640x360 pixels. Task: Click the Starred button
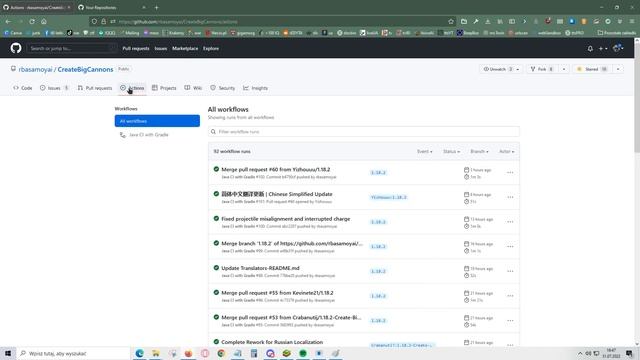[x=592, y=69]
